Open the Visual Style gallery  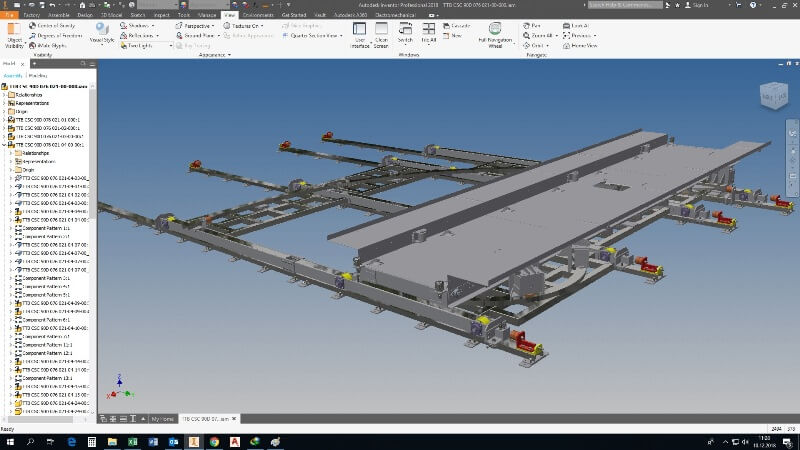click(102, 34)
